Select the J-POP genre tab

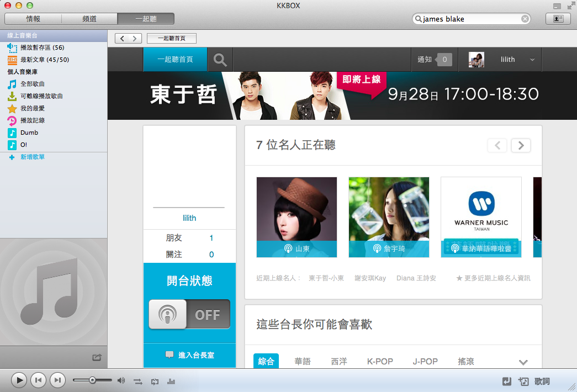(x=425, y=362)
